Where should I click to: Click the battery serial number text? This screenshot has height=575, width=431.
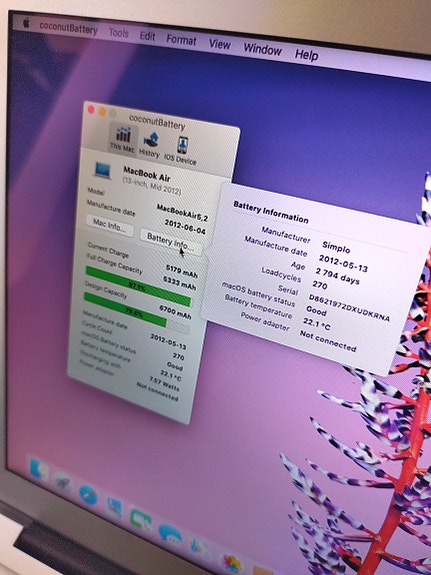tap(349, 308)
